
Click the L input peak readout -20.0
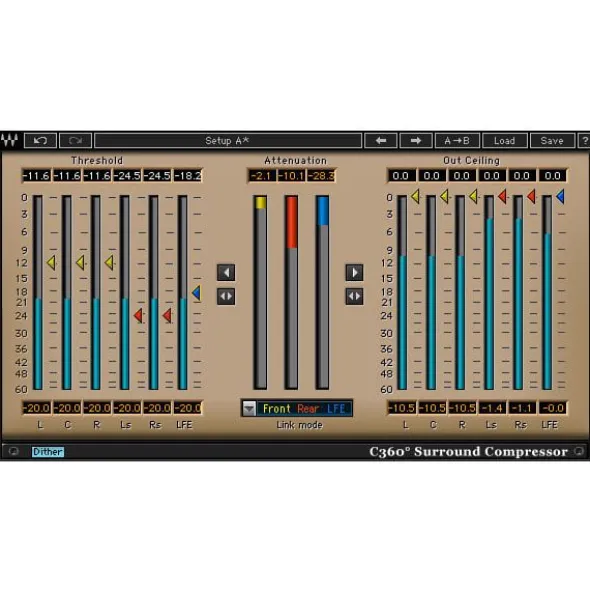pos(36,408)
